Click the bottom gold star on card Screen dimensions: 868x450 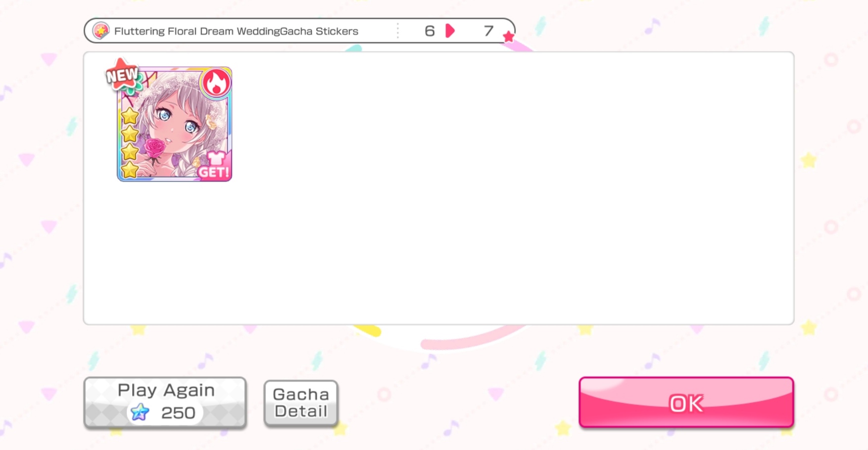tap(130, 170)
